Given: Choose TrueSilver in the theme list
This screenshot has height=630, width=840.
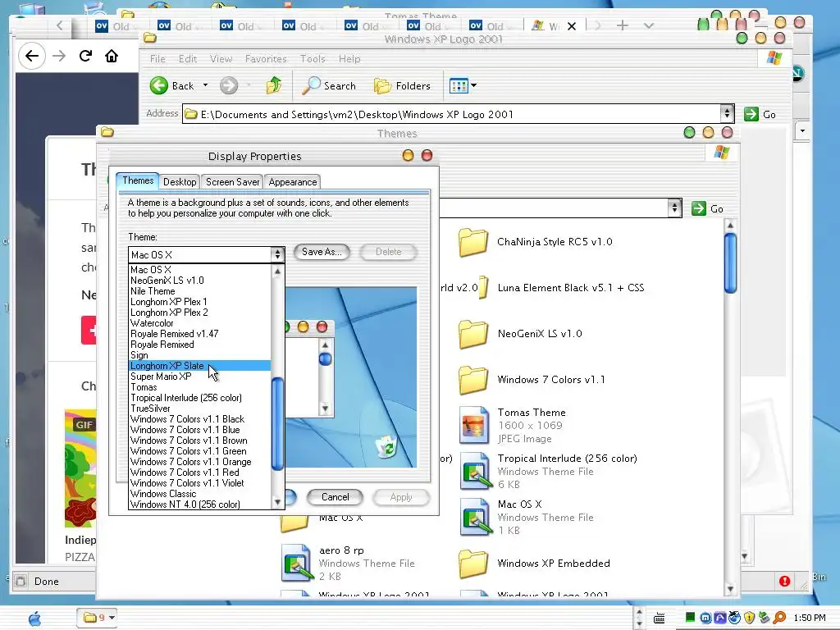Looking at the screenshot, I should [x=200, y=409].
